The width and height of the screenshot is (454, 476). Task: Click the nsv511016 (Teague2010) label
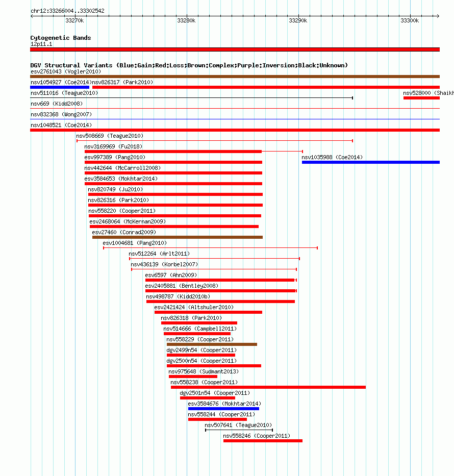click(x=64, y=93)
